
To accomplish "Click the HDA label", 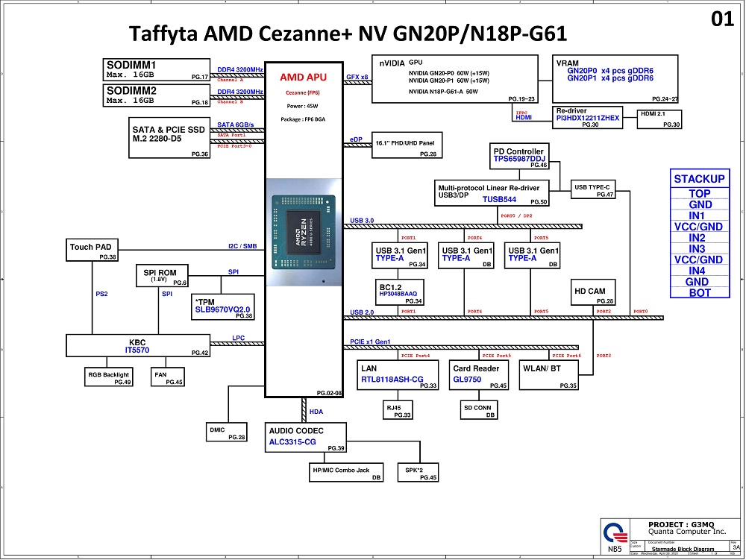I will (316, 412).
